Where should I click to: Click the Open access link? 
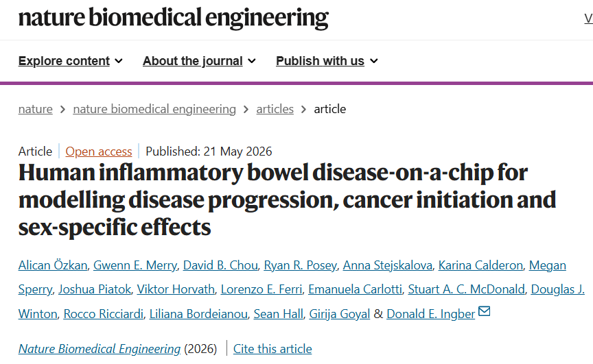[99, 151]
